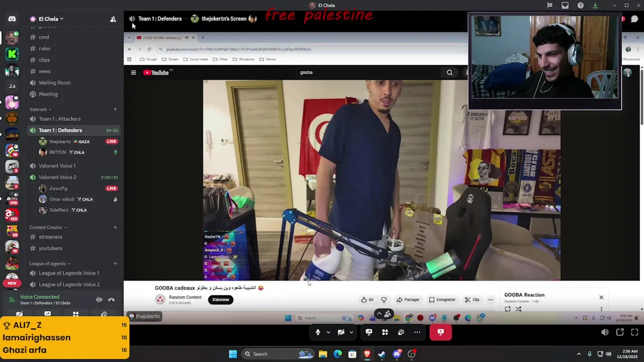This screenshot has width=644, height=362.
Task: Click the S'abonner subscribe button
Action: (x=221, y=300)
